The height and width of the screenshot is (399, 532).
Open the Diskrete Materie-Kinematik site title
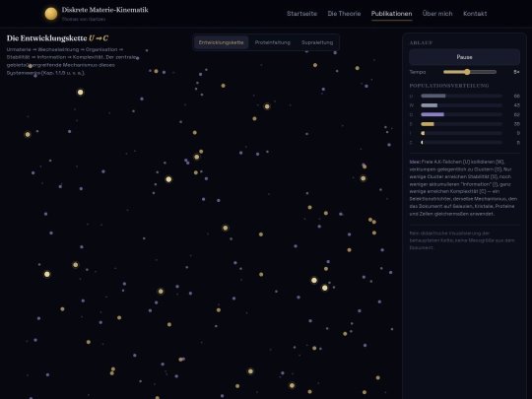coord(104,10)
